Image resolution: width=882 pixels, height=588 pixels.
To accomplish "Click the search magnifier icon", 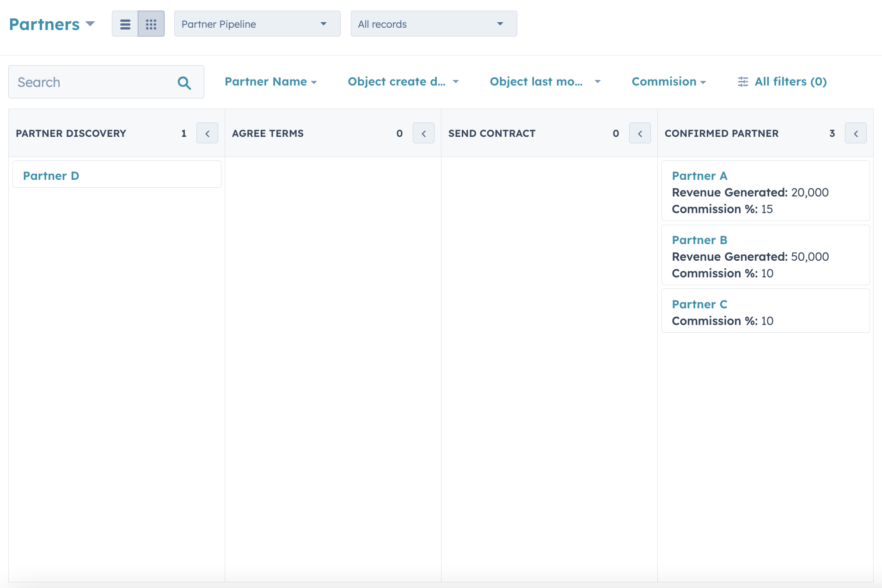I will pyautogui.click(x=184, y=83).
